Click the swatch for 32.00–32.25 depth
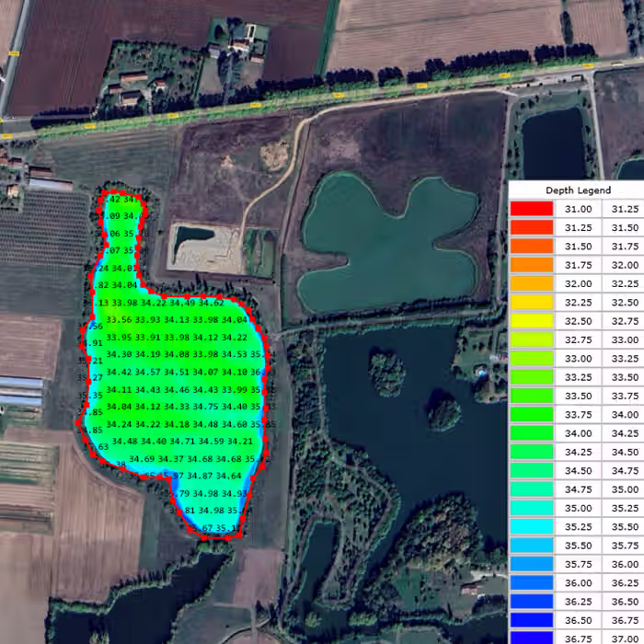 [x=532, y=283]
